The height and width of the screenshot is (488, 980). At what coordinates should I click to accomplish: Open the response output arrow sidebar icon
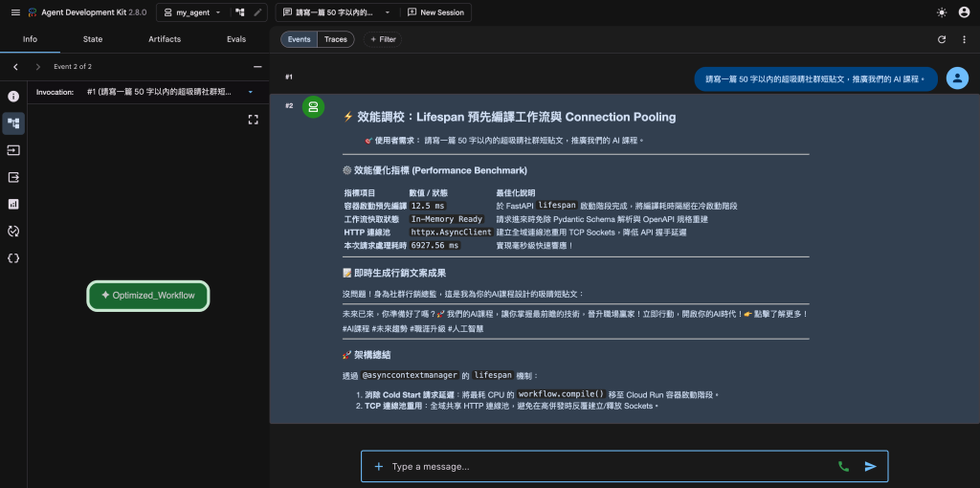pos(13,177)
